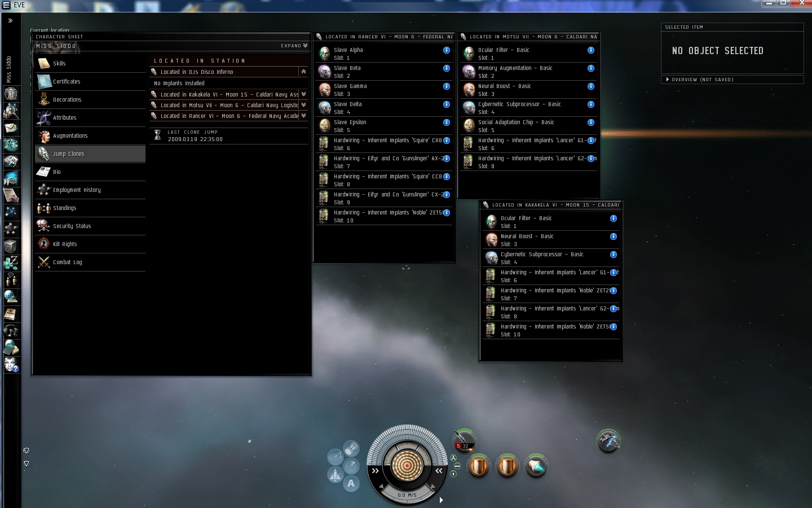Collapse HUD modules with the << arrow
The width and height of the screenshot is (812, 508).
click(x=439, y=471)
